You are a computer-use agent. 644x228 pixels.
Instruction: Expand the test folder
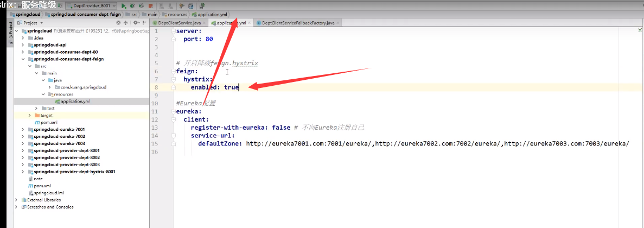click(36, 108)
